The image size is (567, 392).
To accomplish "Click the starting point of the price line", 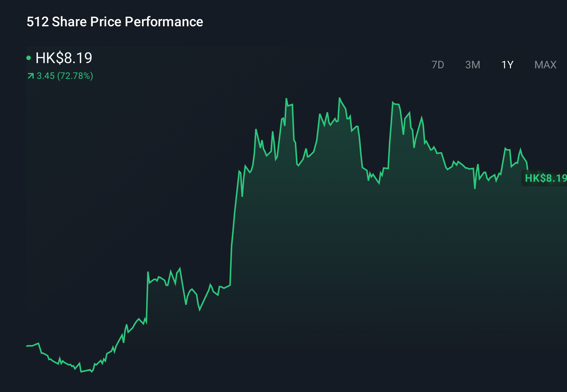I will click(x=26, y=346).
